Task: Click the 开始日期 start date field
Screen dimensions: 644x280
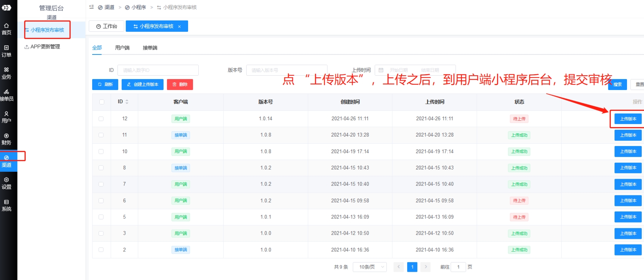Action: tap(399, 70)
